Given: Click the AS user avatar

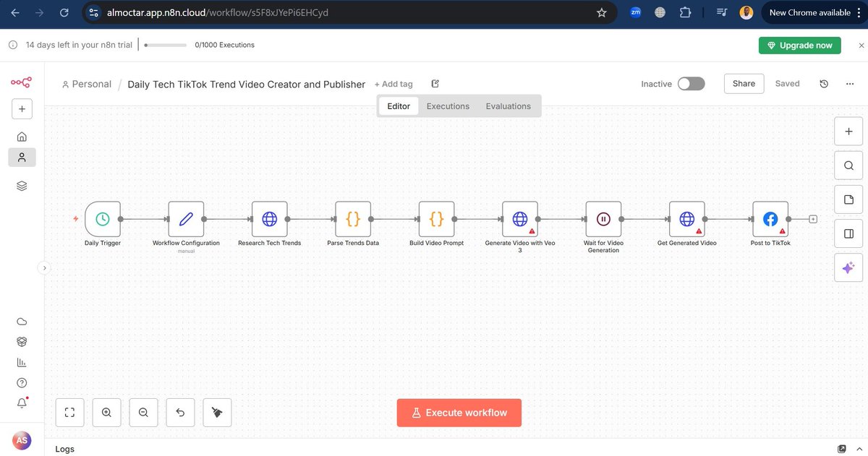Looking at the screenshot, I should [22, 440].
